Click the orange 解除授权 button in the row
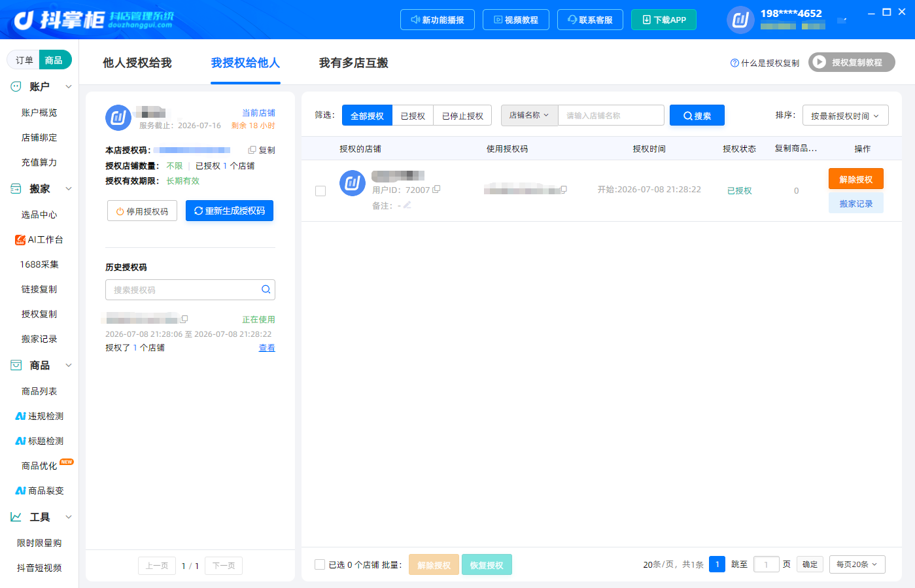Screen dimensions: 915x588 [x=855, y=179]
